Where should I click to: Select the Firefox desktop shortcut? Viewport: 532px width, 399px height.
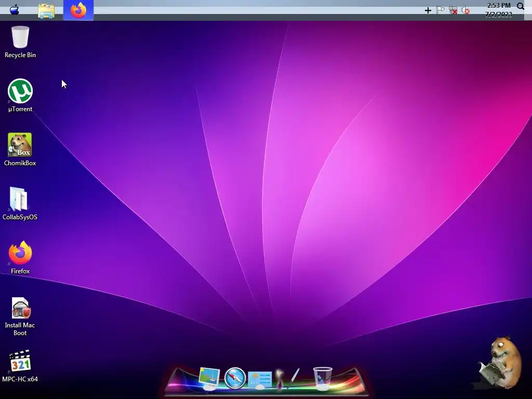click(x=20, y=258)
